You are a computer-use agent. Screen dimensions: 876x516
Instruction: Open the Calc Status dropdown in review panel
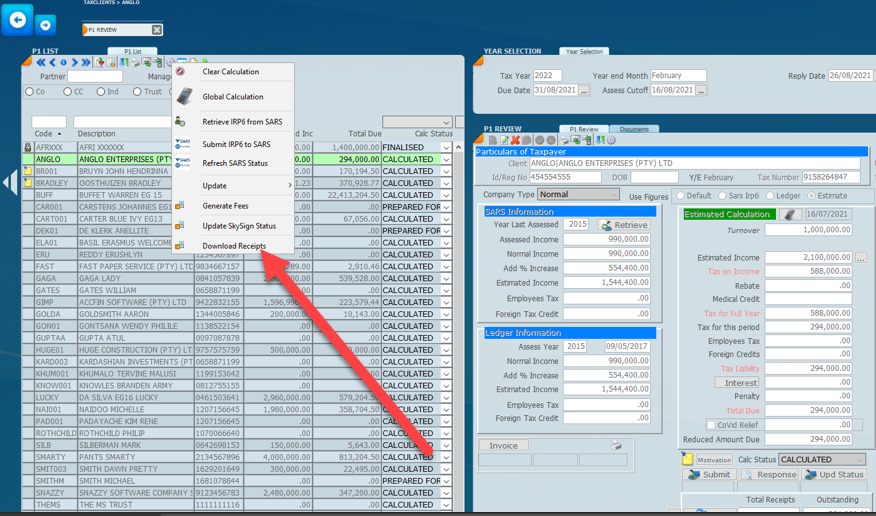click(859, 460)
